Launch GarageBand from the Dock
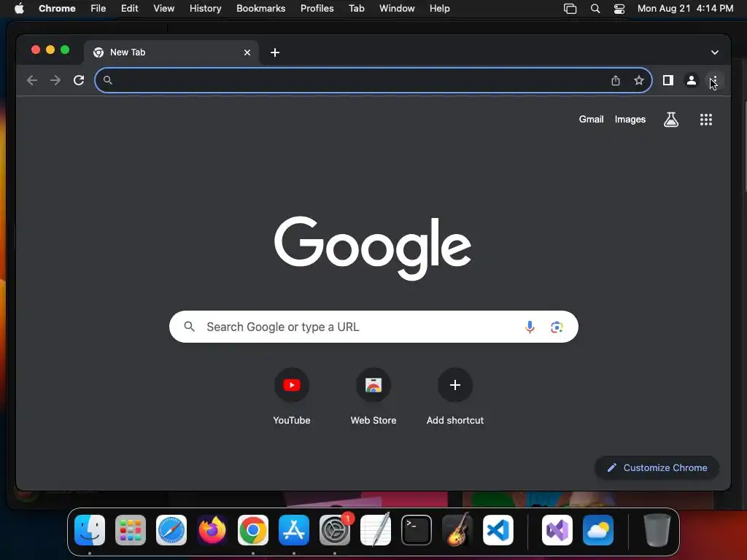 [457, 530]
